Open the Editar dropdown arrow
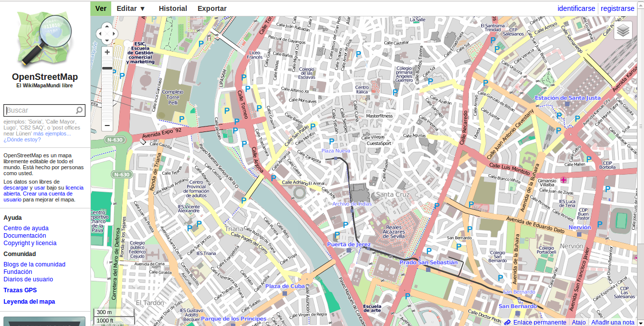This screenshot has height=326, width=644. (143, 8)
